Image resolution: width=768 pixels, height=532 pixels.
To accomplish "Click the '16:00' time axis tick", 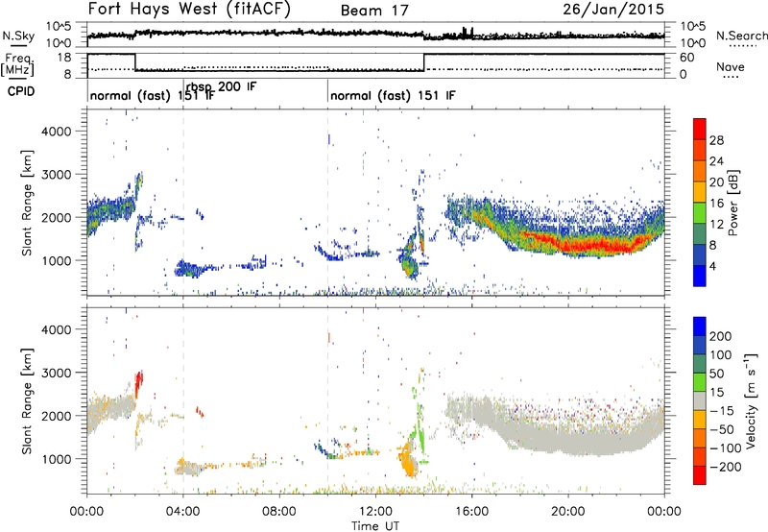I will (471, 512).
